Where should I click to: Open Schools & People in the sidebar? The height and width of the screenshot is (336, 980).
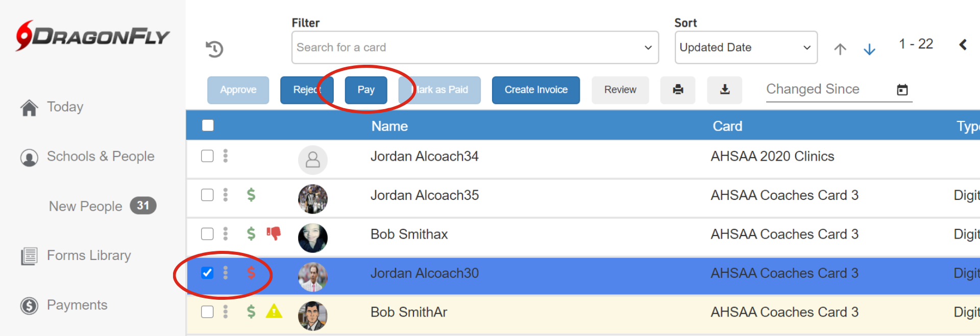(100, 157)
